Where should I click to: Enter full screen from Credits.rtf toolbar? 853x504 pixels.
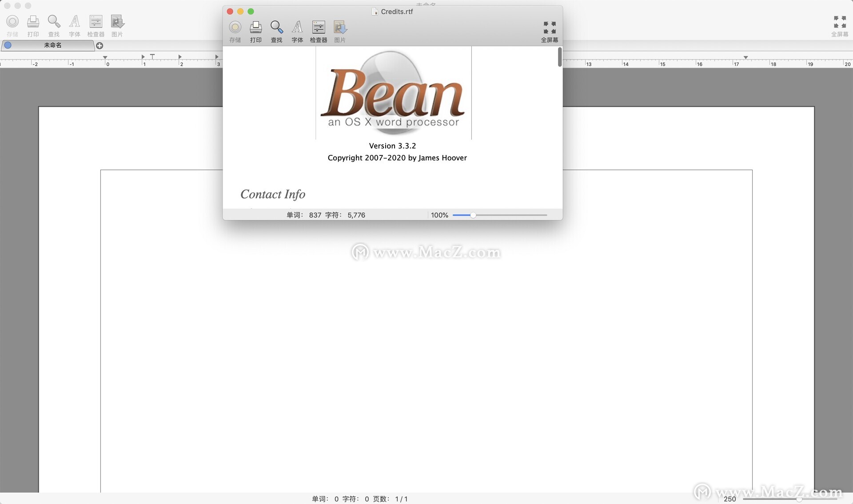[550, 28]
